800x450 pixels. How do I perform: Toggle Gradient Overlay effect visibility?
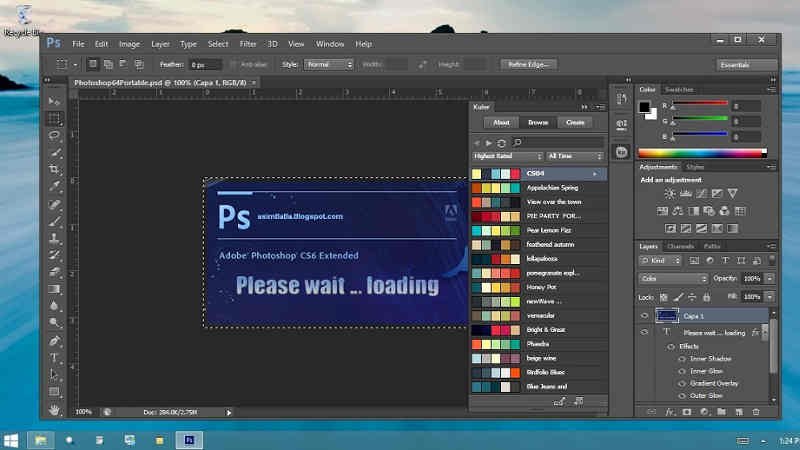pos(682,383)
